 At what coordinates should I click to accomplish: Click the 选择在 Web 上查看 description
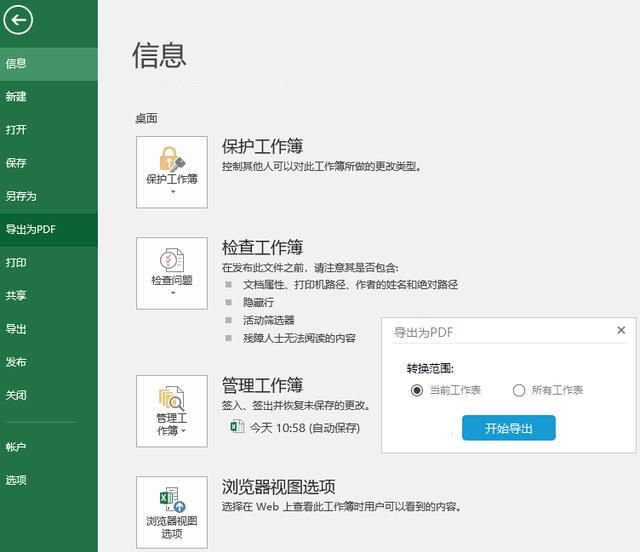click(x=342, y=507)
